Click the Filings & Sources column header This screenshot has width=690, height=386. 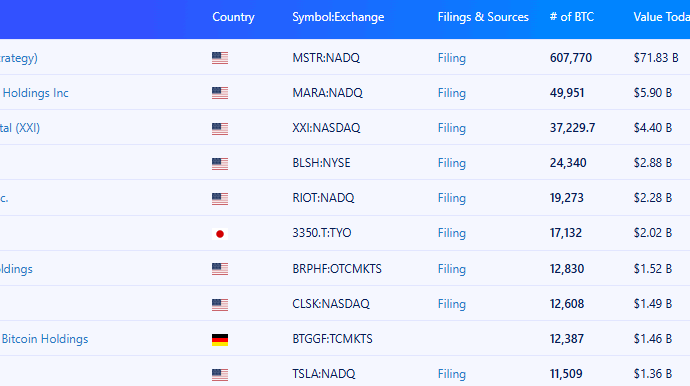click(483, 17)
